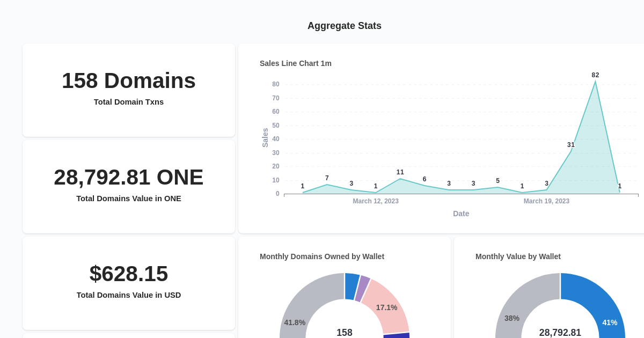This screenshot has width=644, height=338.
Task: Select the Total Domain Txns label
Action: tap(129, 102)
